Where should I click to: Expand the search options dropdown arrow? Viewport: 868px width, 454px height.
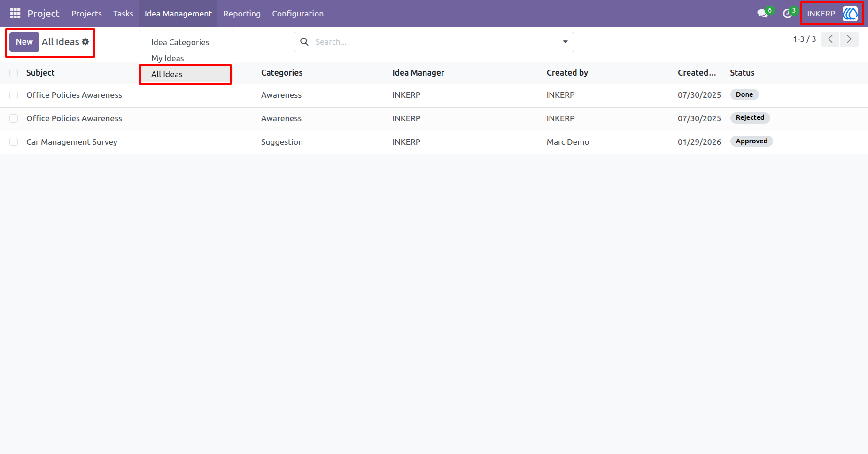point(565,42)
